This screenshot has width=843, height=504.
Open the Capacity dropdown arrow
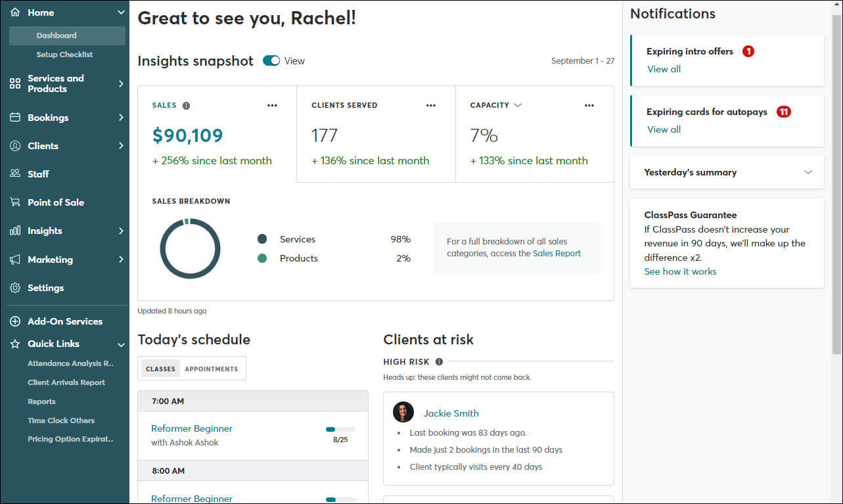click(x=518, y=105)
